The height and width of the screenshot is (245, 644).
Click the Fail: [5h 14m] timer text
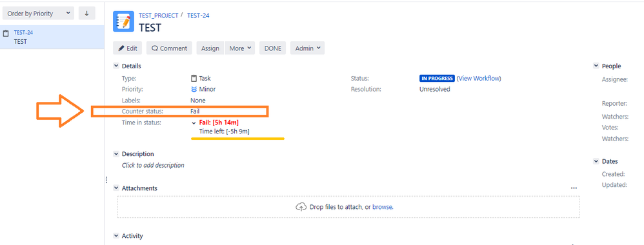219,122
